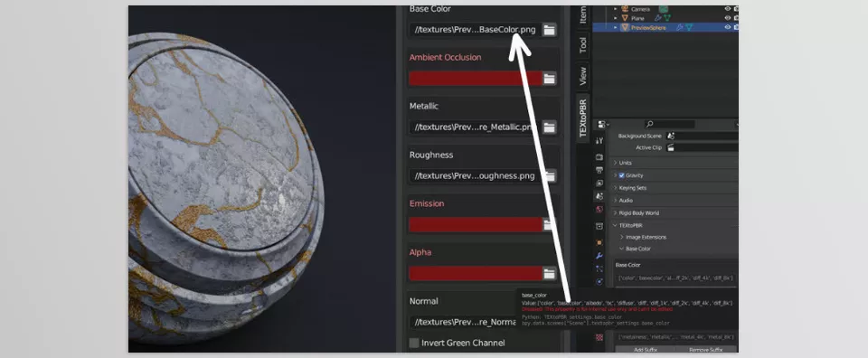Click the Base Color suffix list field
This screenshot has height=358, width=868.
(x=676, y=278)
